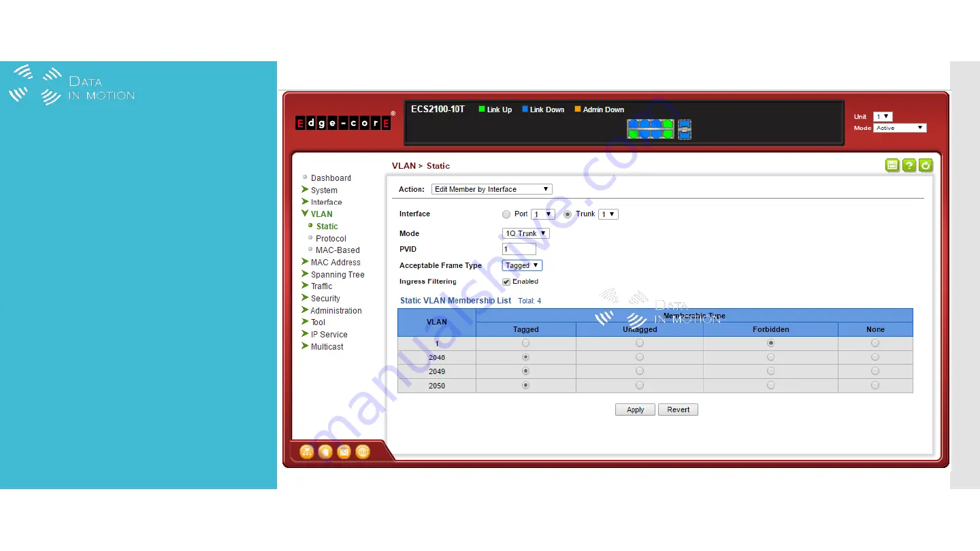Click the green save configuration icon

pyautogui.click(x=892, y=165)
